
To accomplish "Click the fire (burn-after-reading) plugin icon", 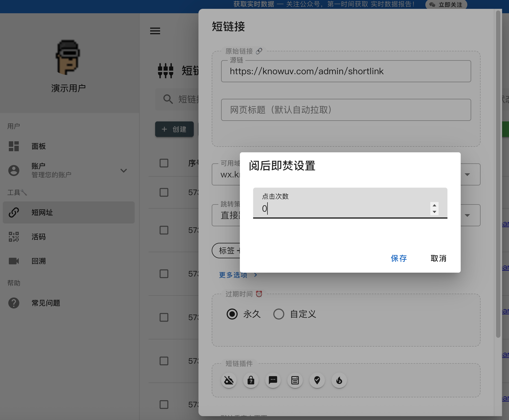I will pyautogui.click(x=339, y=381).
